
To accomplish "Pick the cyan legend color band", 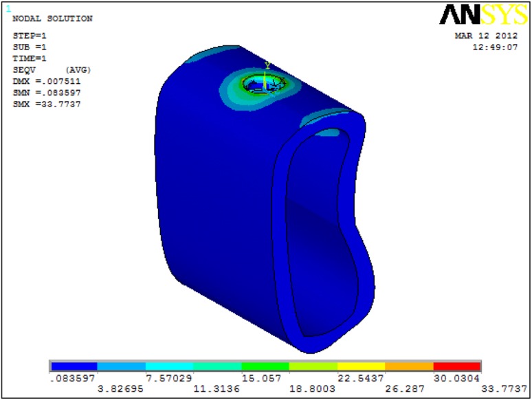I will coord(170,366).
